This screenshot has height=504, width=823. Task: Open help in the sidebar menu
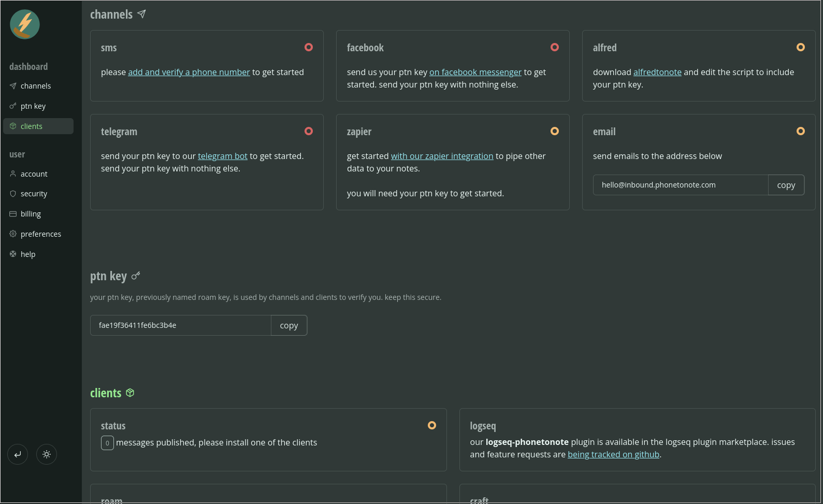point(38,254)
